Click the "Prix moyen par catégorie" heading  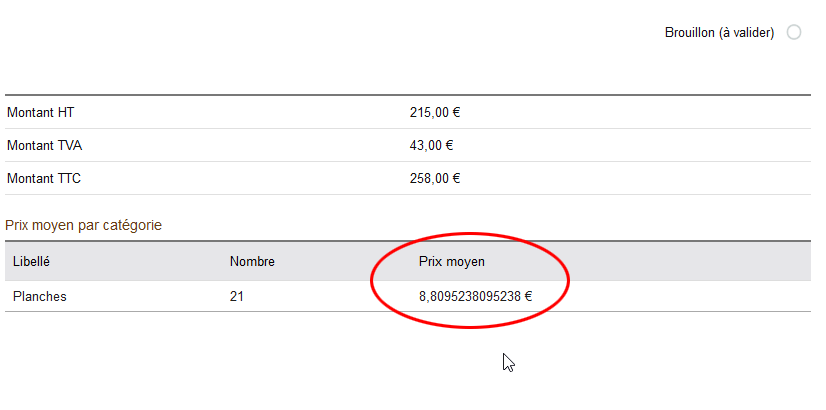coord(84,225)
